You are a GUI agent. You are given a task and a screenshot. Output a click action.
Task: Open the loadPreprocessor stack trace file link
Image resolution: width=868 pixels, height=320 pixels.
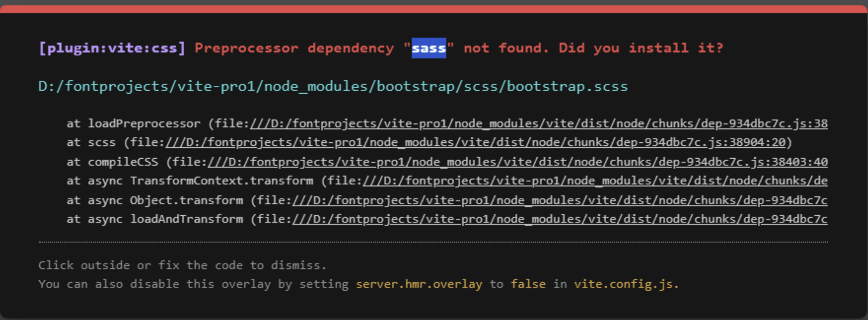click(x=538, y=124)
